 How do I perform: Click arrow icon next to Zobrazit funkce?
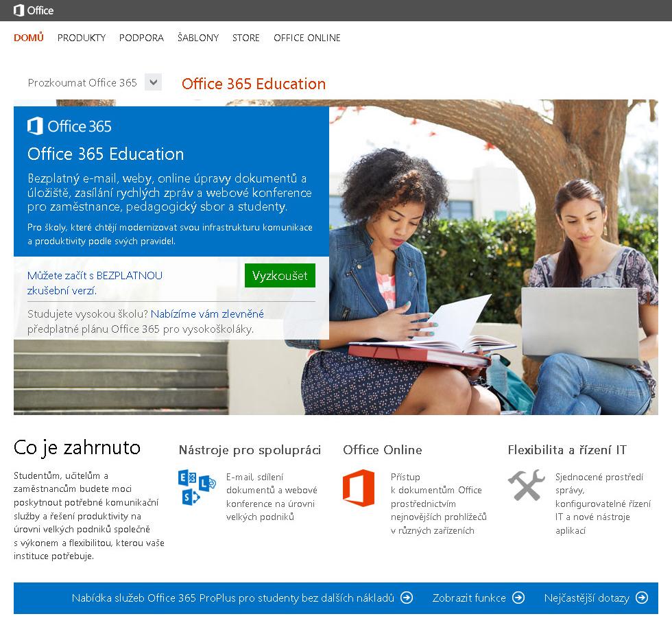[x=518, y=598]
